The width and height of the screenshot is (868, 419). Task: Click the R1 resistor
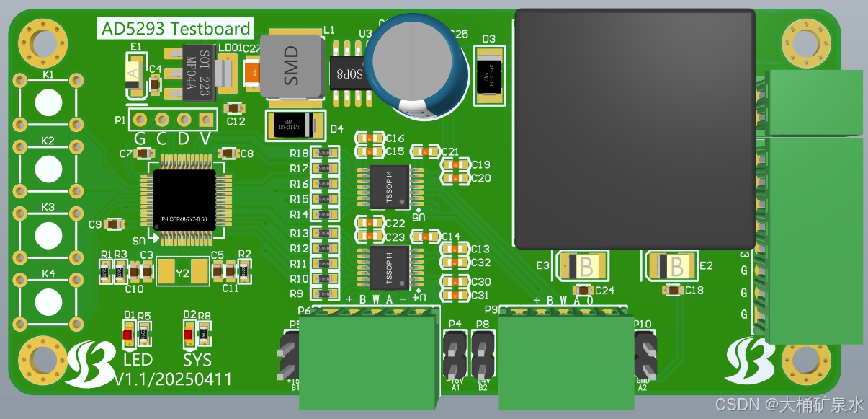(105, 272)
